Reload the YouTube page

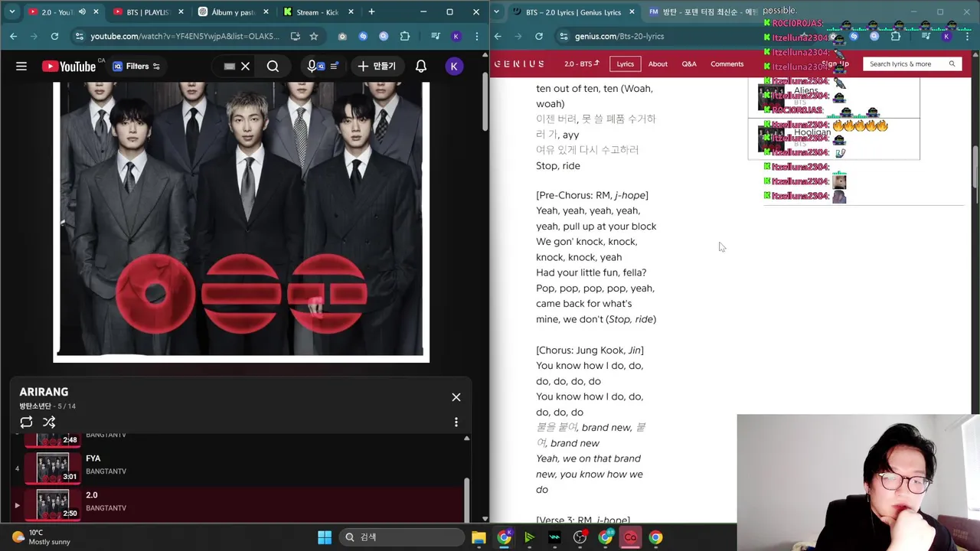[x=54, y=36]
